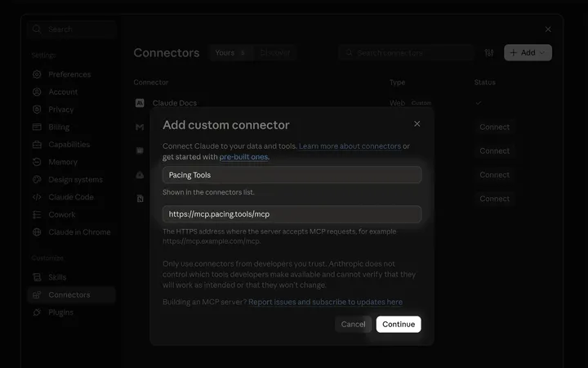Click Connect in the Google Drive row
Viewport: 588px width, 368px height.
click(x=494, y=175)
